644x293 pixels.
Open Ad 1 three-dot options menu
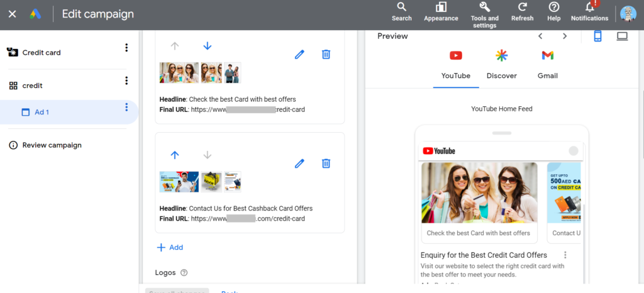(x=126, y=108)
